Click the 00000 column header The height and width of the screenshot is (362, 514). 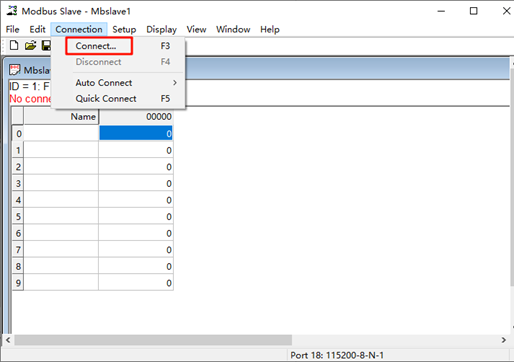point(136,117)
